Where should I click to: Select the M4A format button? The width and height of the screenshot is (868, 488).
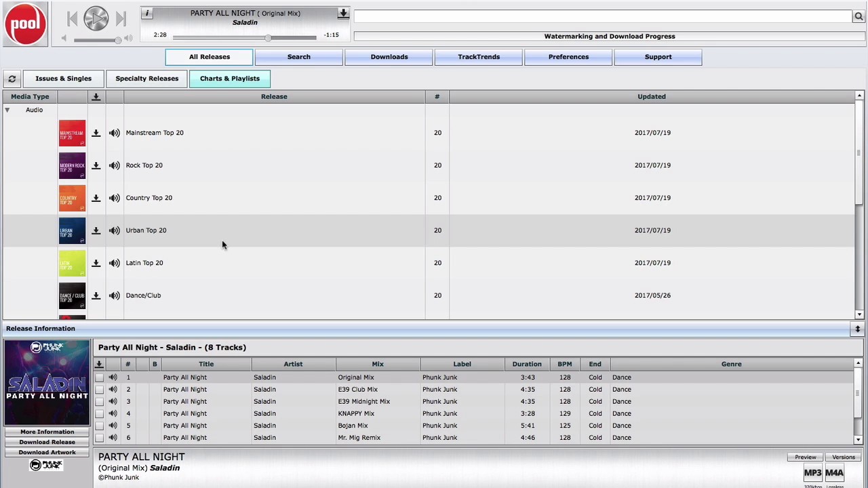click(x=835, y=473)
